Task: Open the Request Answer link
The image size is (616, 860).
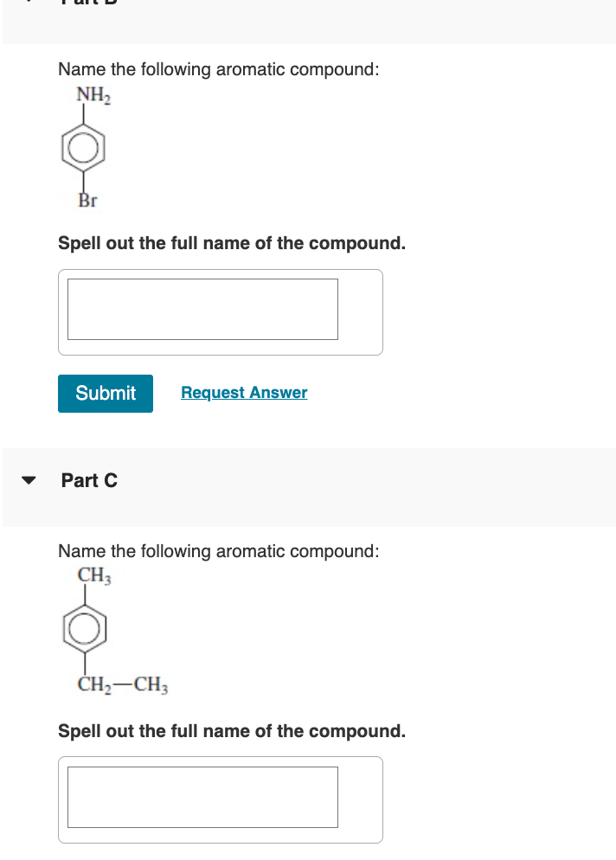Action: point(244,392)
